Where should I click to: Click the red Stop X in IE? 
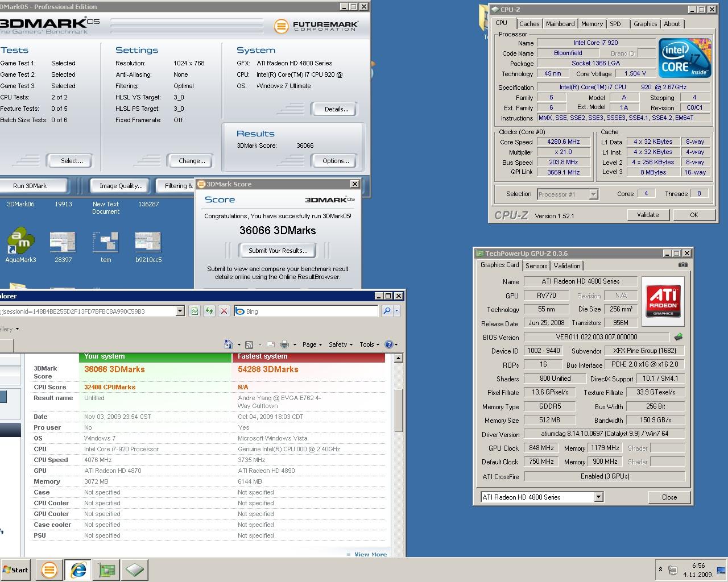(224, 311)
